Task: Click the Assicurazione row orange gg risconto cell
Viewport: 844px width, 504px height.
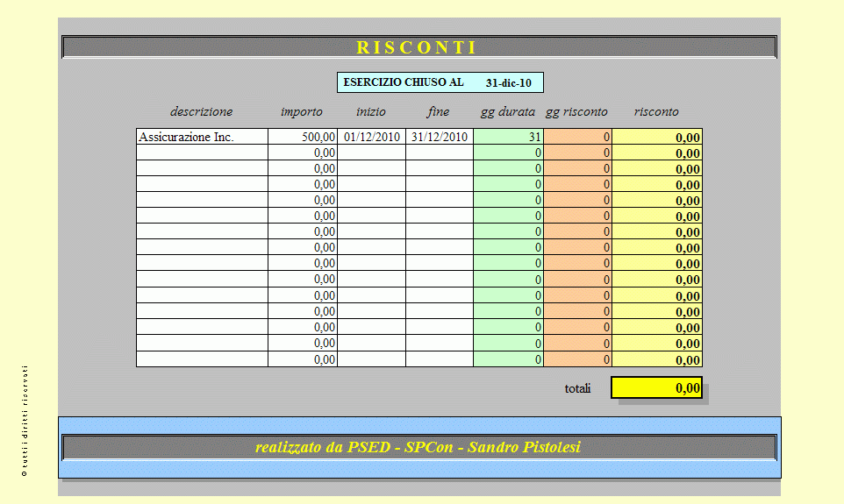Action: coord(577,137)
